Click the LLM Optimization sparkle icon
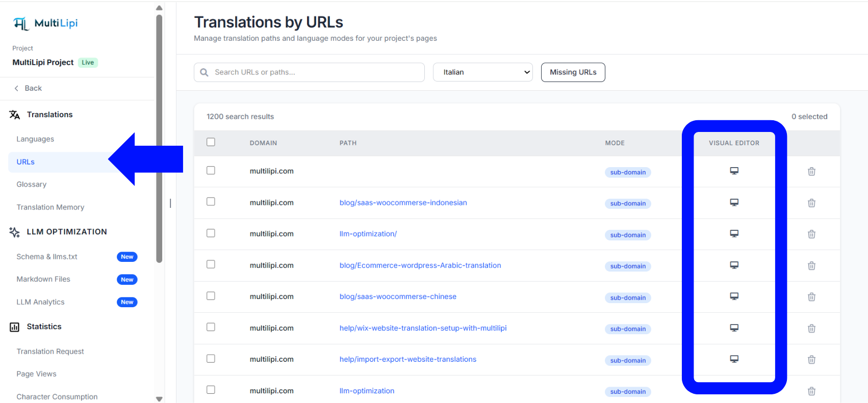868x403 pixels. coord(15,232)
